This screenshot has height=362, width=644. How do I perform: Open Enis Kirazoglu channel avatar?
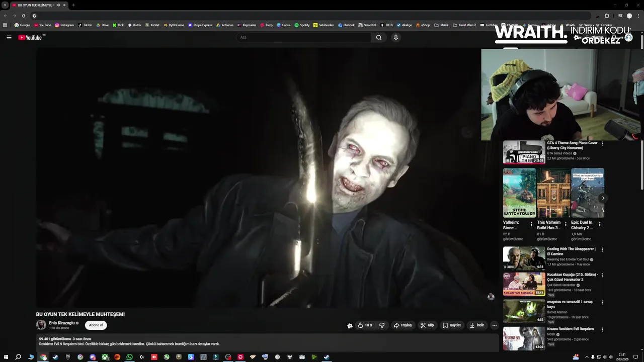pos(41,325)
